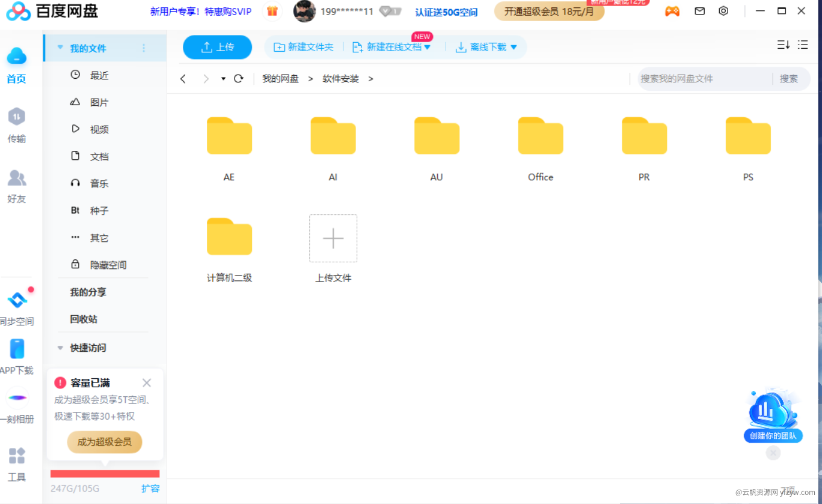Viewport: 822px width, 504px height.
Task: Open the navigation history dropdown arrow
Action: click(223, 79)
